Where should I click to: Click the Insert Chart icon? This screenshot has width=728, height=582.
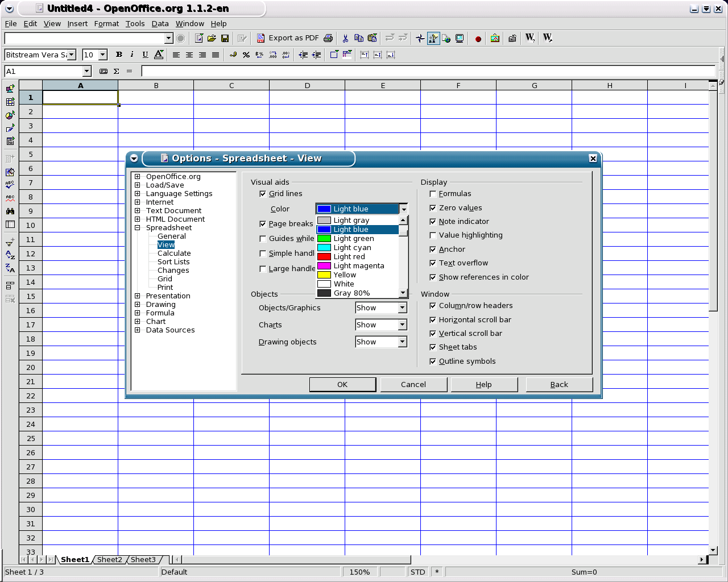(x=10, y=115)
